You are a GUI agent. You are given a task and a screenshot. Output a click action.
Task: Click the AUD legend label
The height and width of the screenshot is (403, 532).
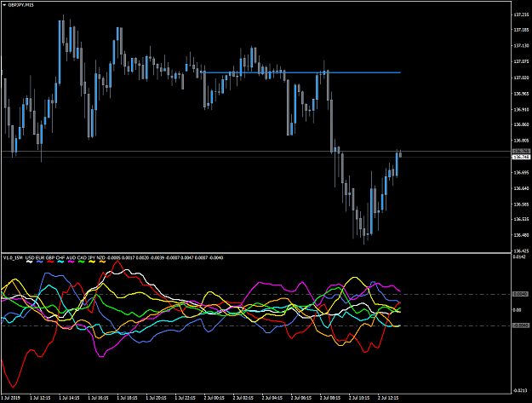click(x=71, y=257)
